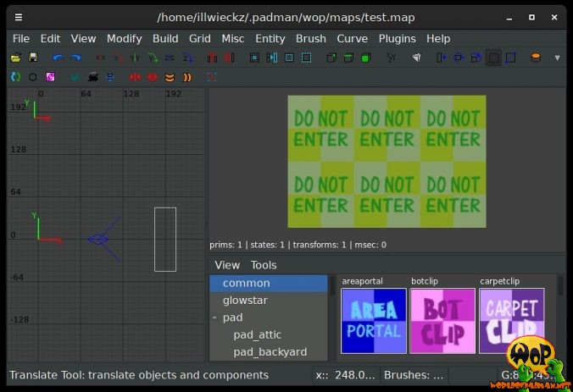Click the Save map floppy icon
This screenshot has height=392, width=573.
[33, 58]
